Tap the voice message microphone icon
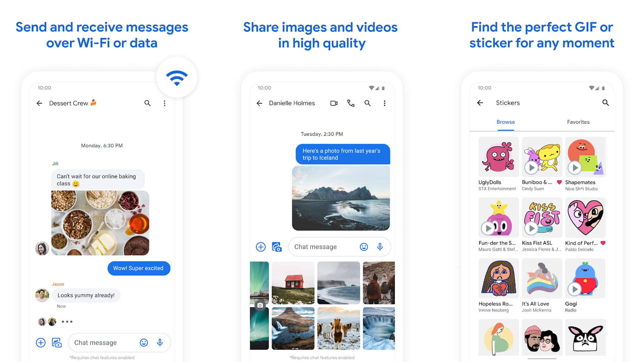The height and width of the screenshot is (362, 644). 161,340
